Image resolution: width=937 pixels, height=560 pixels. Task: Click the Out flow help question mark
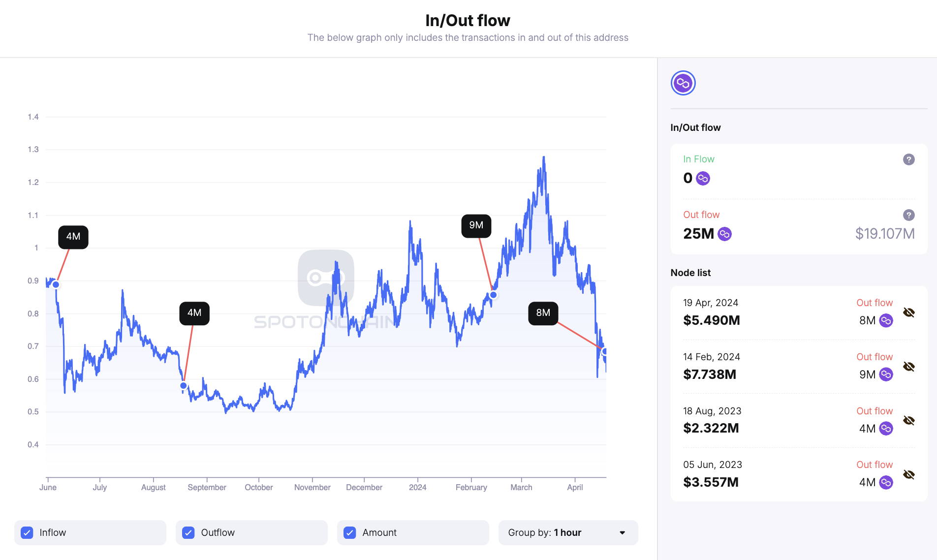(908, 215)
